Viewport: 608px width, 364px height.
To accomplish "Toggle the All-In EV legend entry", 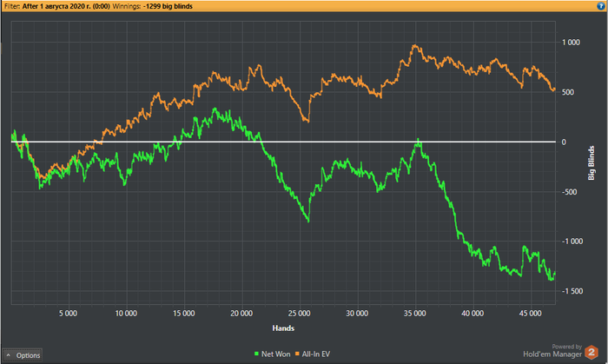I will [313, 354].
